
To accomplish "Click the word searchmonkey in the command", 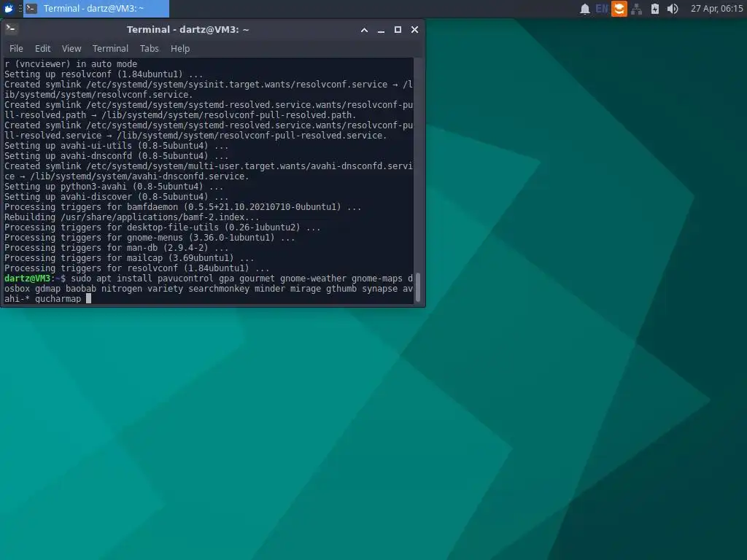I will (x=219, y=289).
